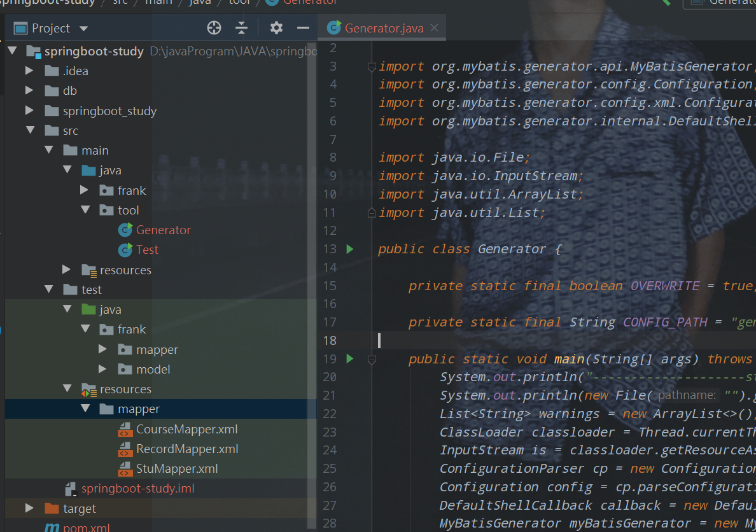Click the Project panel window icon
The image size is (756, 532).
[20, 29]
